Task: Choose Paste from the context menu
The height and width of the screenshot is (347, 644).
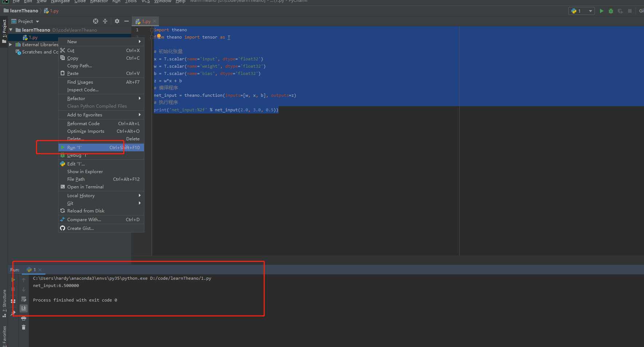Action: pyautogui.click(x=101, y=73)
